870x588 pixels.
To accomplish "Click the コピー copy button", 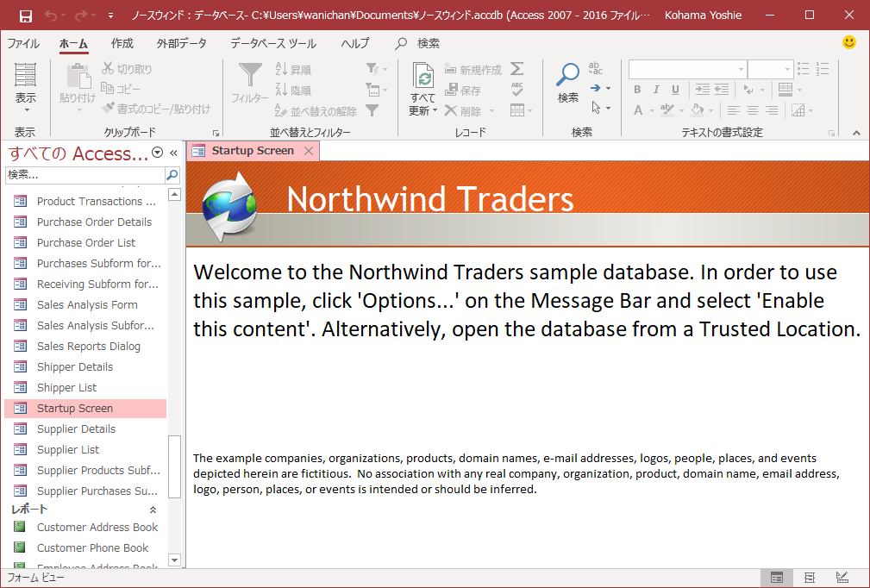I will point(121,89).
